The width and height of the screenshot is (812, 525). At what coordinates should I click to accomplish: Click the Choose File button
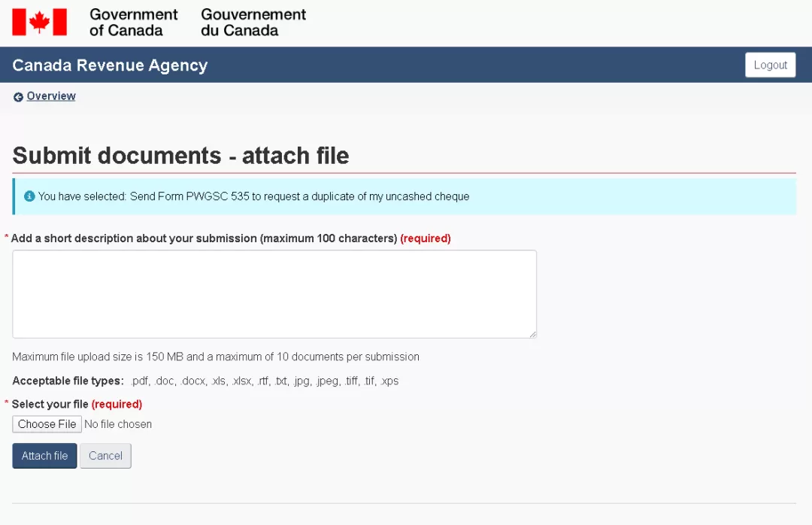pos(47,424)
